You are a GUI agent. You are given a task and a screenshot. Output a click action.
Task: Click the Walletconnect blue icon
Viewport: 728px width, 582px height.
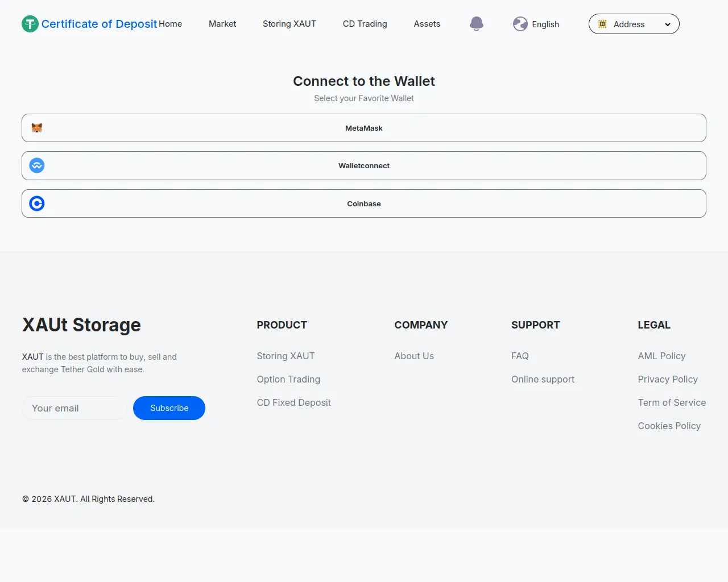click(37, 165)
